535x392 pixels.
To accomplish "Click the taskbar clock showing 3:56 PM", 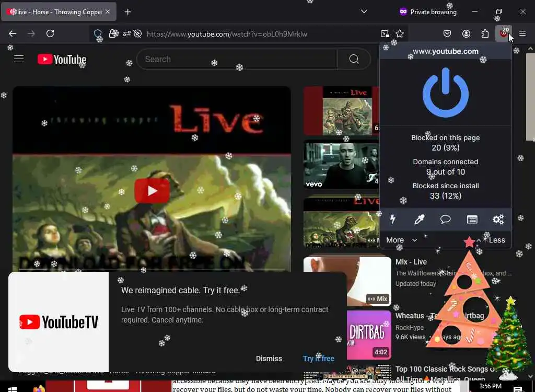I will [x=490, y=386].
